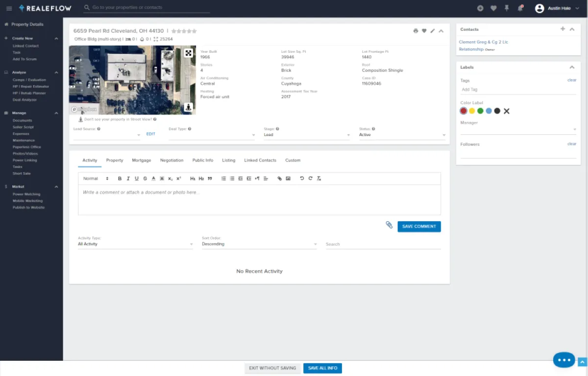Open the Activity Type dropdown
This screenshot has height=376, width=588.
(135, 244)
